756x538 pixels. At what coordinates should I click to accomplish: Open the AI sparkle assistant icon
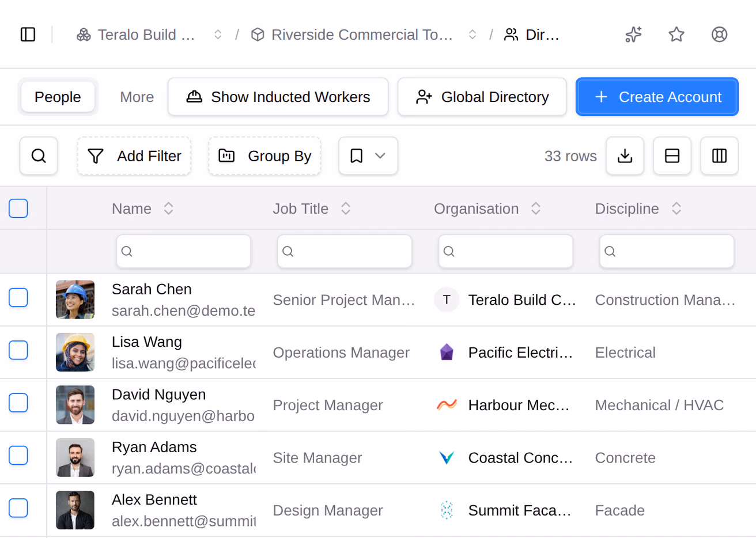pyautogui.click(x=633, y=35)
